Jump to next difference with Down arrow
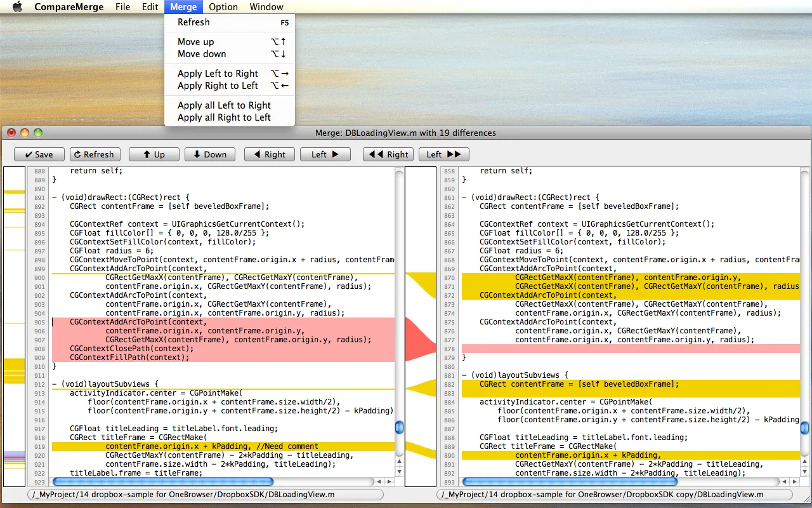This screenshot has height=508, width=812. (x=209, y=154)
